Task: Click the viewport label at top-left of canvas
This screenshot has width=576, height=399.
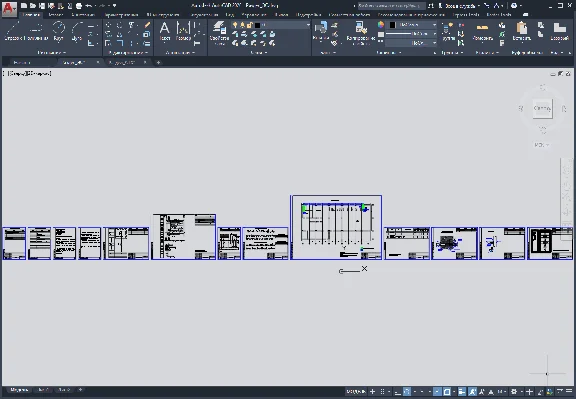Action: (28, 73)
